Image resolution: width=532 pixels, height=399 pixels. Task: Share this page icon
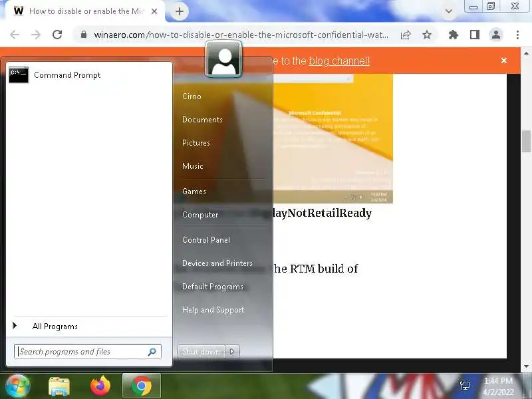406,35
